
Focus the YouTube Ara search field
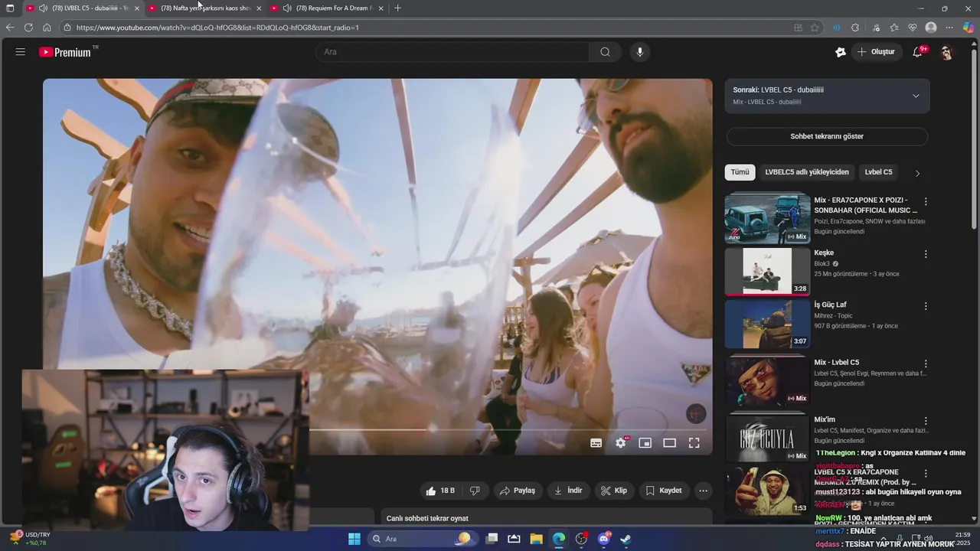click(452, 52)
